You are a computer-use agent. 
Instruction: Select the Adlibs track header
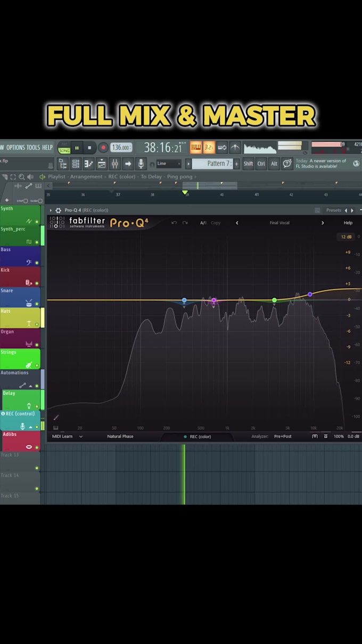point(20,441)
